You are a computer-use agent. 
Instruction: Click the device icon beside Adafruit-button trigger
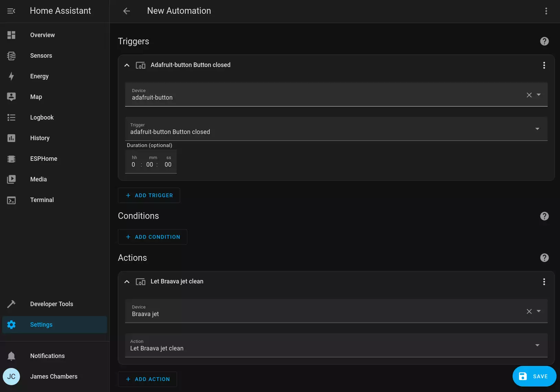[x=141, y=65]
